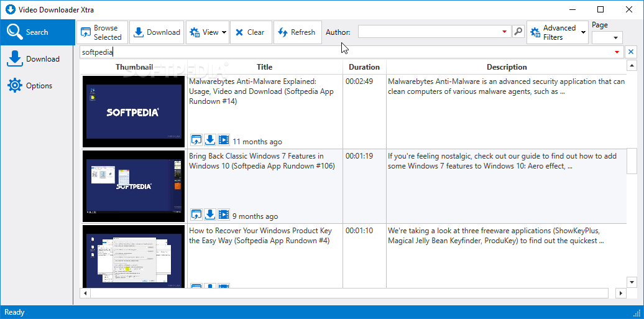Image resolution: width=644 pixels, height=319 pixels.
Task: Select the Recover Windows Product Key thumbnail
Action: [x=134, y=256]
